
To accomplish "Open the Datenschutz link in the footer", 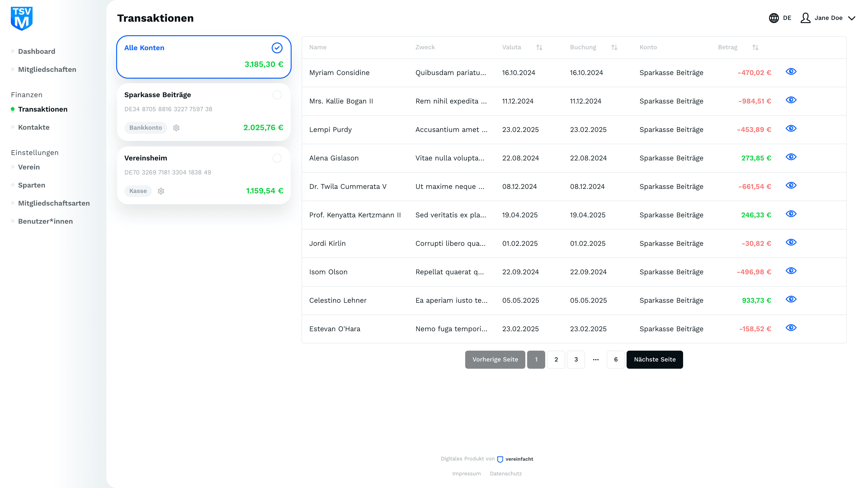I will click(505, 474).
